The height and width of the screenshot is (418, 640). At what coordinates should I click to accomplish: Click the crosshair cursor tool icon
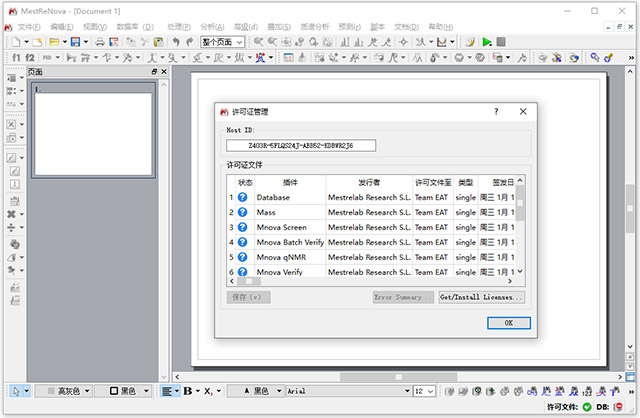click(404, 42)
